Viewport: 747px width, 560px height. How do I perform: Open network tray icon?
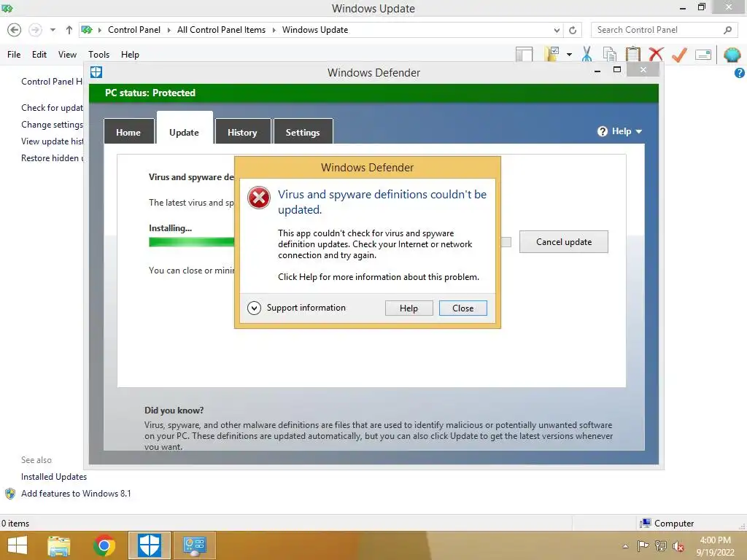click(661, 546)
